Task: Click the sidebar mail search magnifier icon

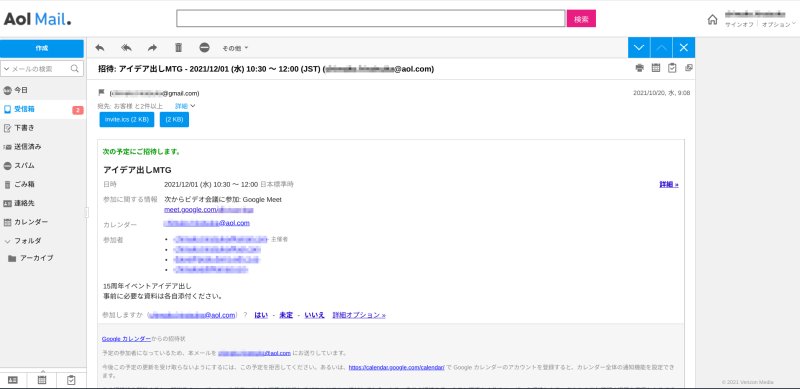Action: pyautogui.click(x=74, y=68)
